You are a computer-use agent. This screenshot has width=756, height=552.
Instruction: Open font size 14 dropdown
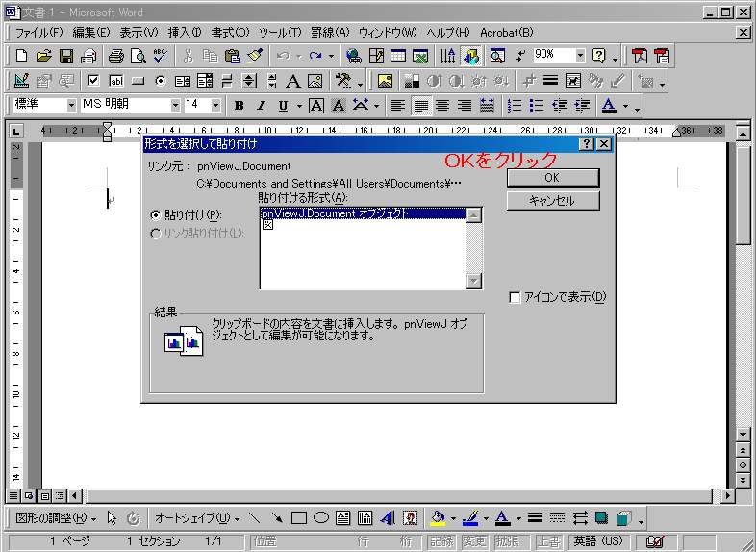tap(215, 106)
